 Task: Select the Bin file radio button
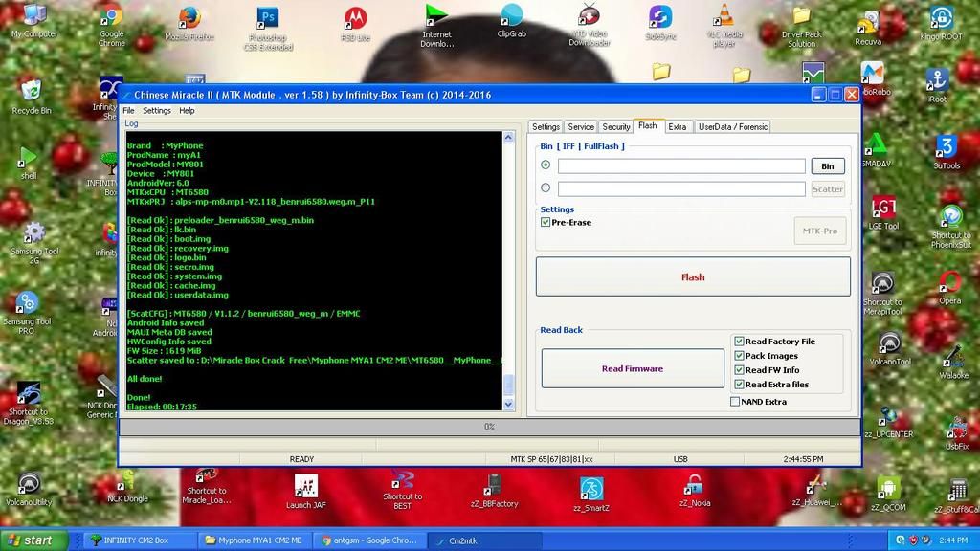[546, 165]
